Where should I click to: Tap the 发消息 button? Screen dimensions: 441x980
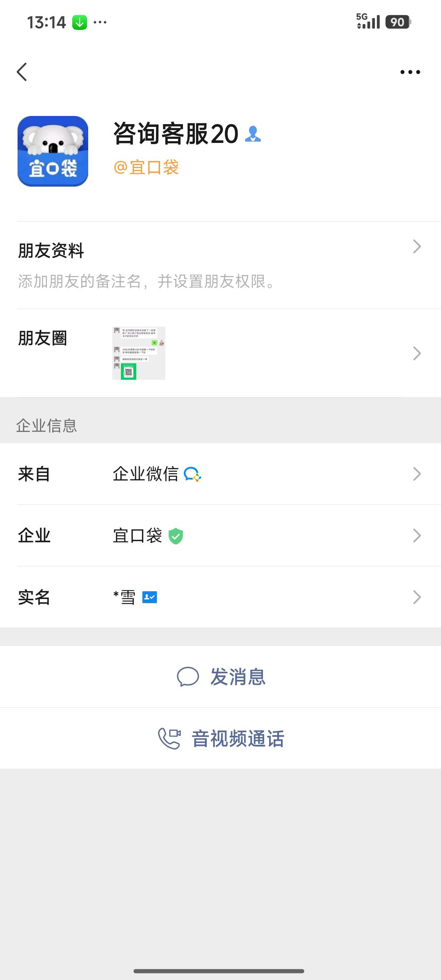220,677
